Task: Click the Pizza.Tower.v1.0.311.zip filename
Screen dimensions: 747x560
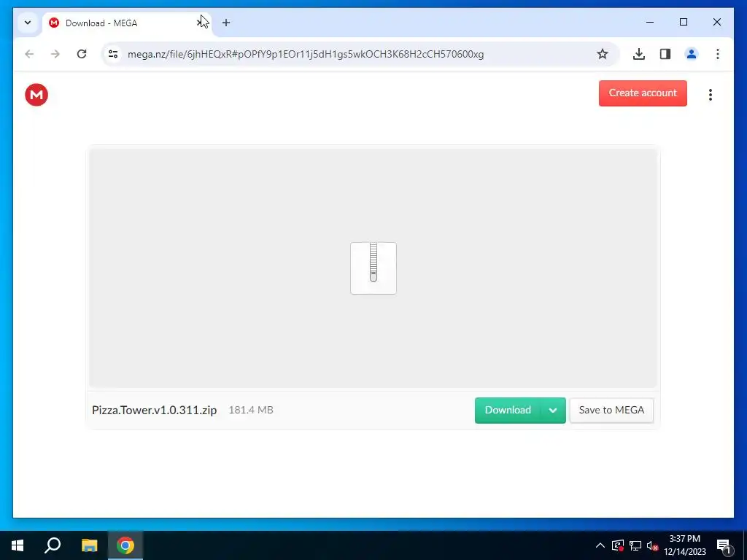Action: click(155, 410)
